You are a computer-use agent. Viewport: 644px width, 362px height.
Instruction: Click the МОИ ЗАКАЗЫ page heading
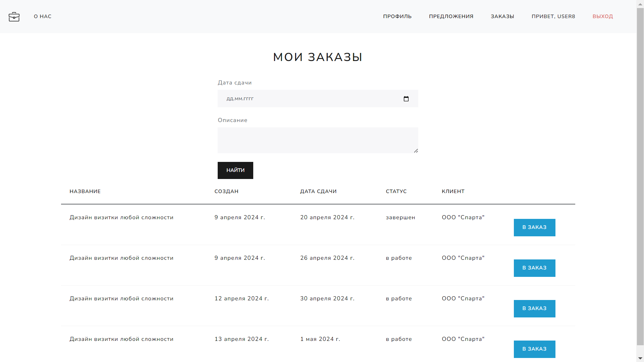tap(318, 57)
